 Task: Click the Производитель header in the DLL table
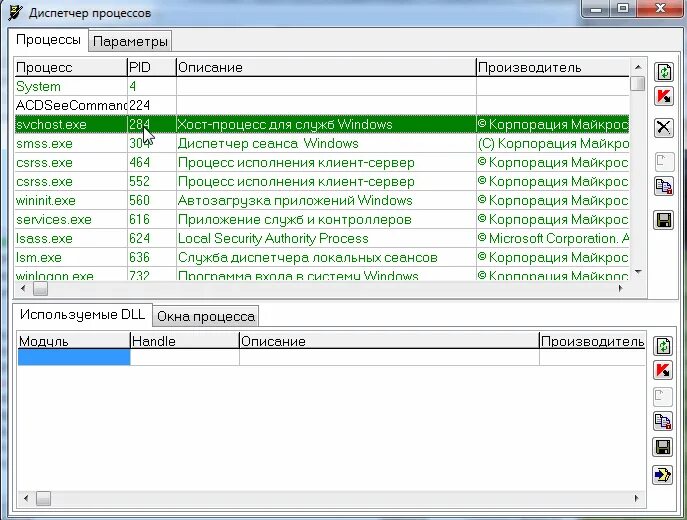click(x=592, y=341)
